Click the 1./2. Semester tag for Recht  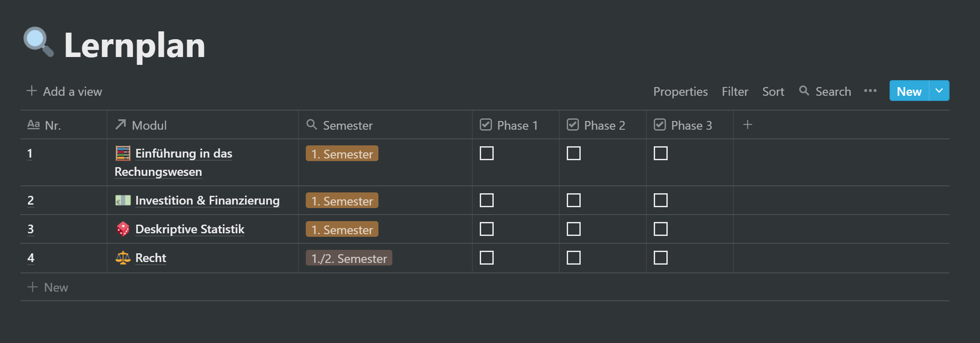349,258
